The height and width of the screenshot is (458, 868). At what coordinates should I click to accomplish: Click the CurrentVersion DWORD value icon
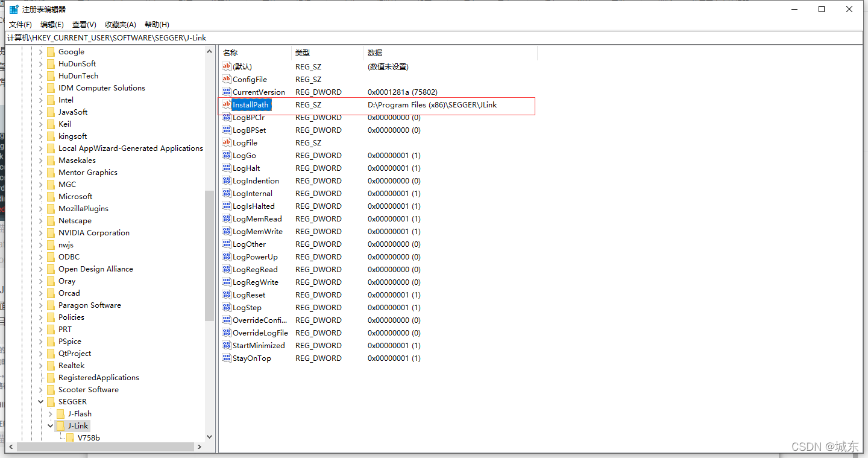(227, 92)
